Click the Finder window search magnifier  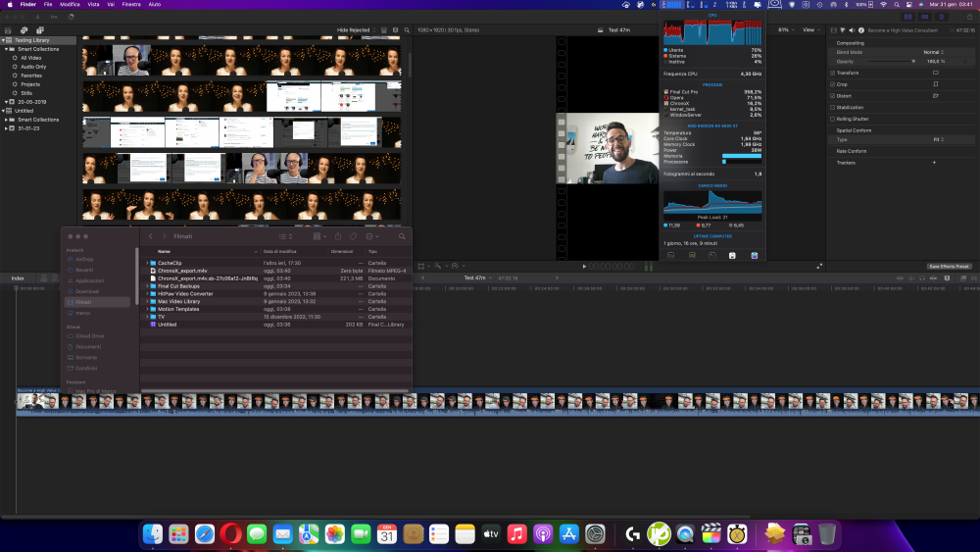[402, 236]
